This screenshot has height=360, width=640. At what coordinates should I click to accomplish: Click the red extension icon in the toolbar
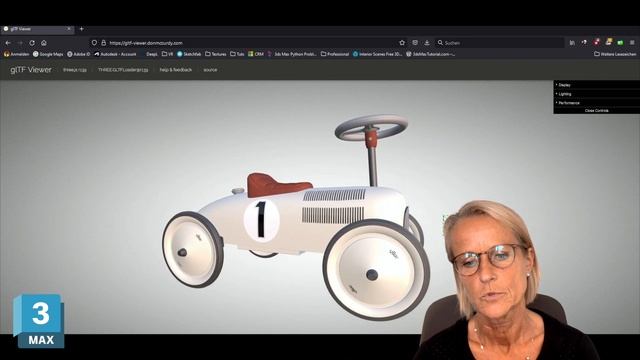pyautogui.click(x=597, y=42)
